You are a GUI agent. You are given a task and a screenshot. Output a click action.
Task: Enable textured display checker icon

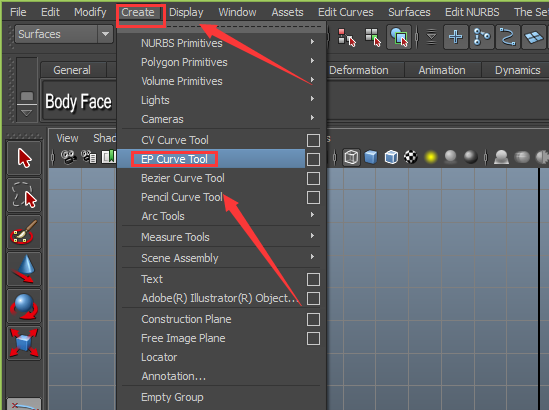pos(411,157)
